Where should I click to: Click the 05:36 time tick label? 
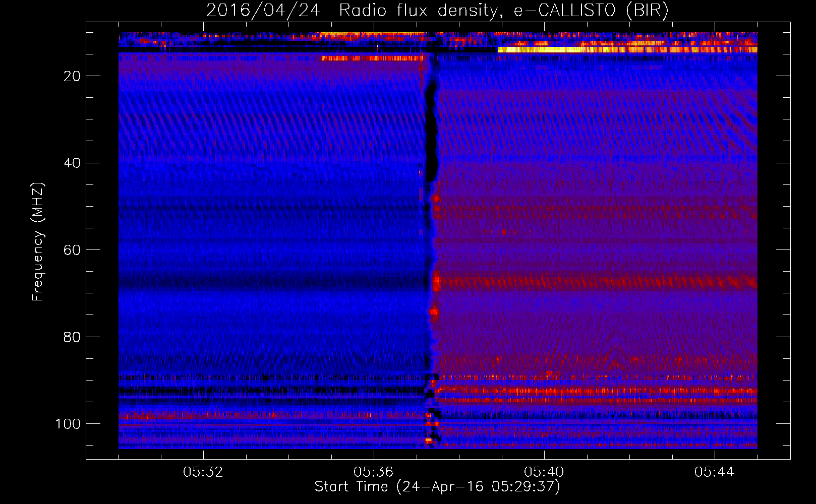(374, 472)
